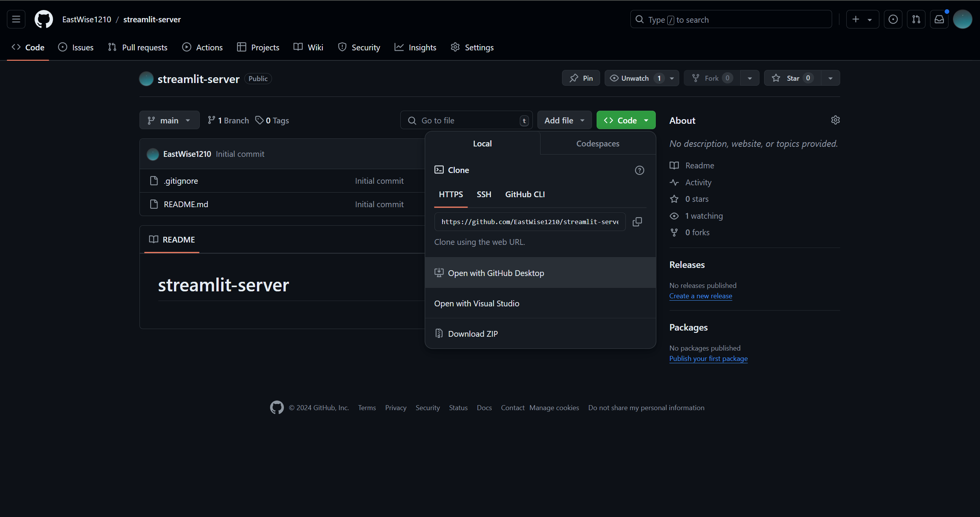Screen dimensions: 980x517
Task: Open the user avatar menu
Action: click(963, 19)
